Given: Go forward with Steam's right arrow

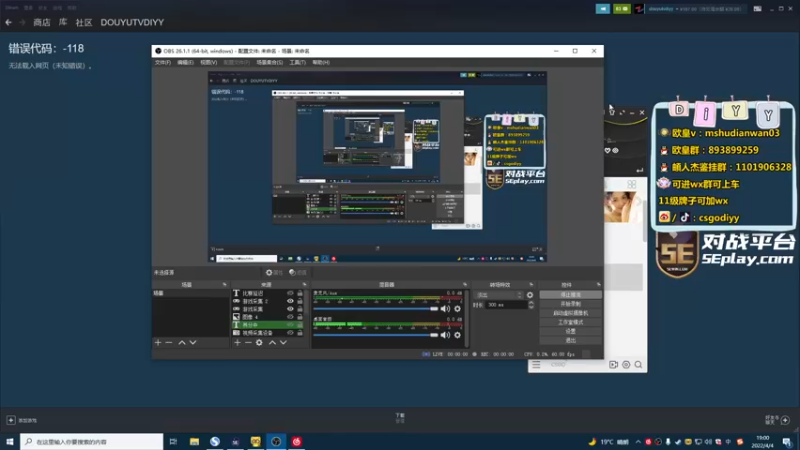Looking at the screenshot, I should [x=22, y=22].
